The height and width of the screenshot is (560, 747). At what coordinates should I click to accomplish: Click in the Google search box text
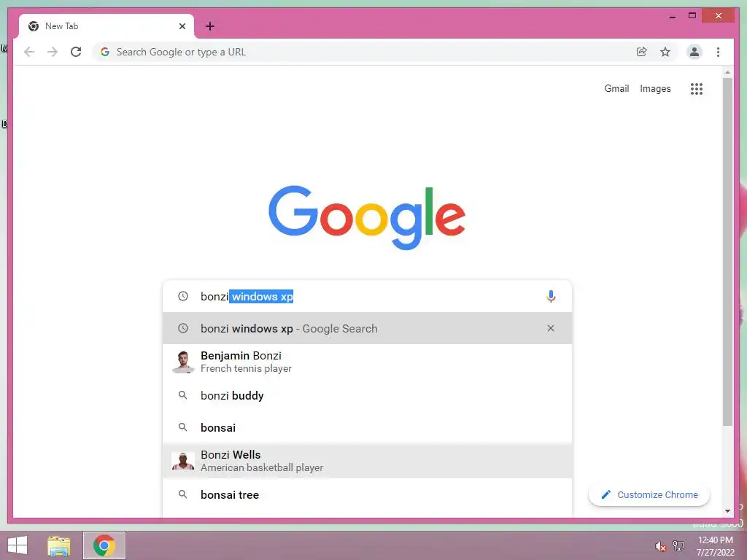coord(367,296)
